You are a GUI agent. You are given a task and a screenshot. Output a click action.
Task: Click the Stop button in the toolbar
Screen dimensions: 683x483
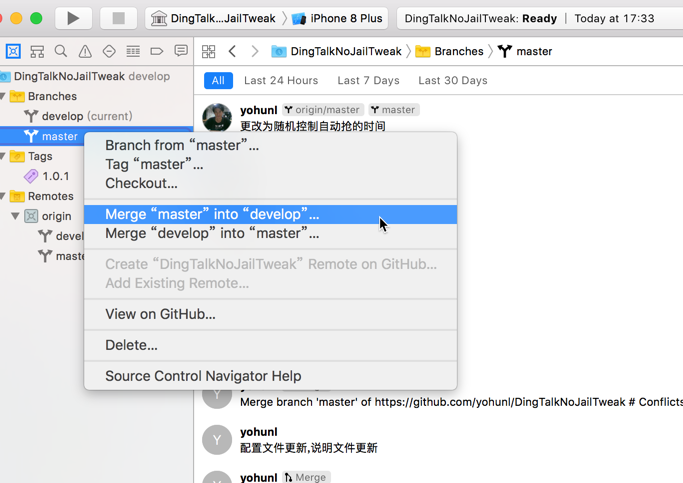[118, 18]
